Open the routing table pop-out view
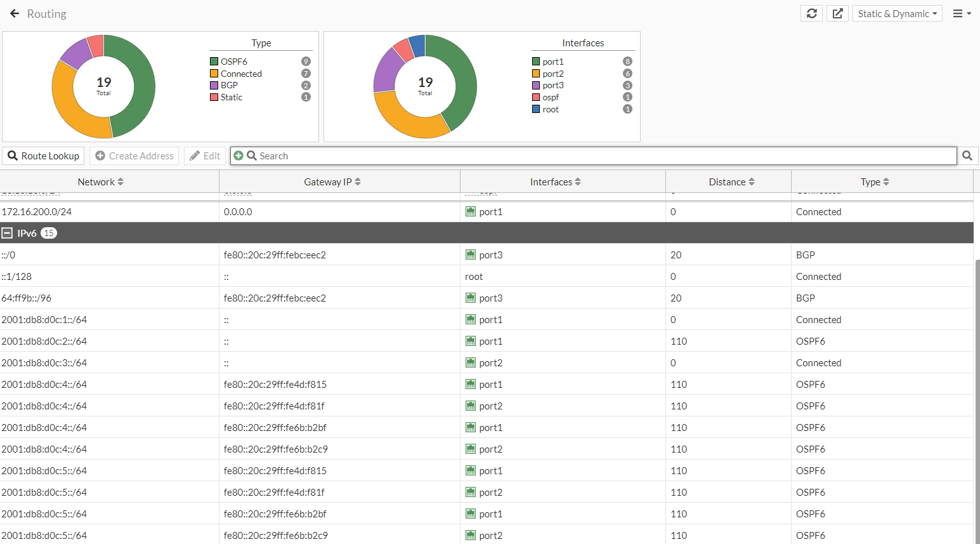This screenshot has height=544, width=980. 837,13
